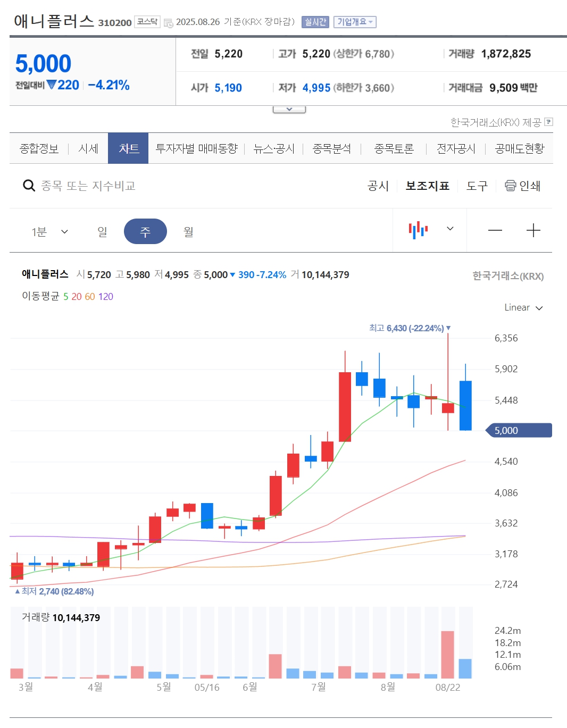Click the 저가 4,995 value
This screenshot has width=567, height=728.
(x=316, y=88)
